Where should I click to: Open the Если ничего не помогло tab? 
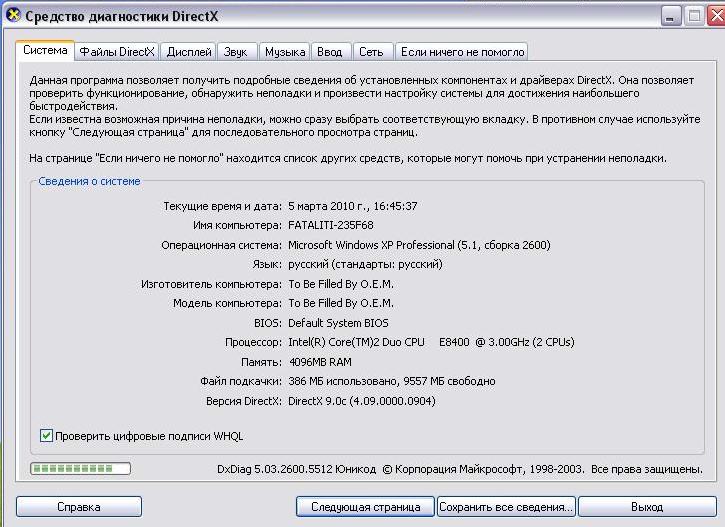pos(462,52)
